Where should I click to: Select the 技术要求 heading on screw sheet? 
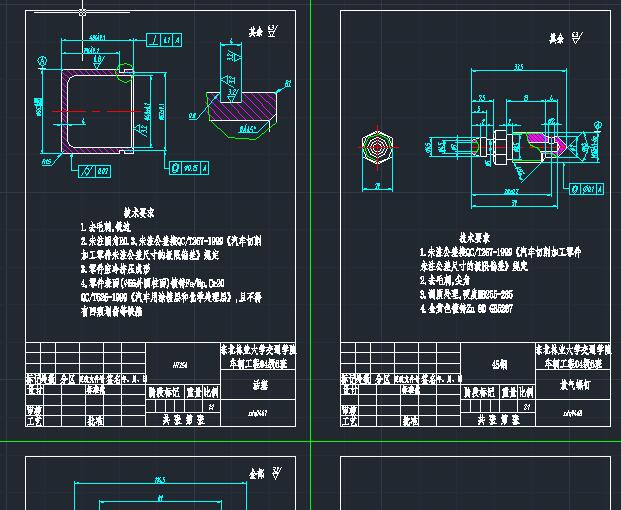pos(474,238)
